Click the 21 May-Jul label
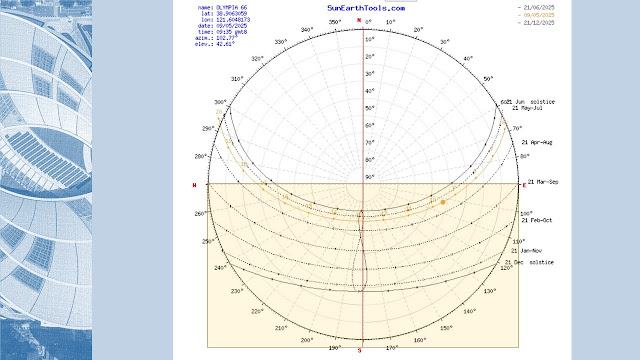This screenshot has width=640, height=360. [527, 108]
